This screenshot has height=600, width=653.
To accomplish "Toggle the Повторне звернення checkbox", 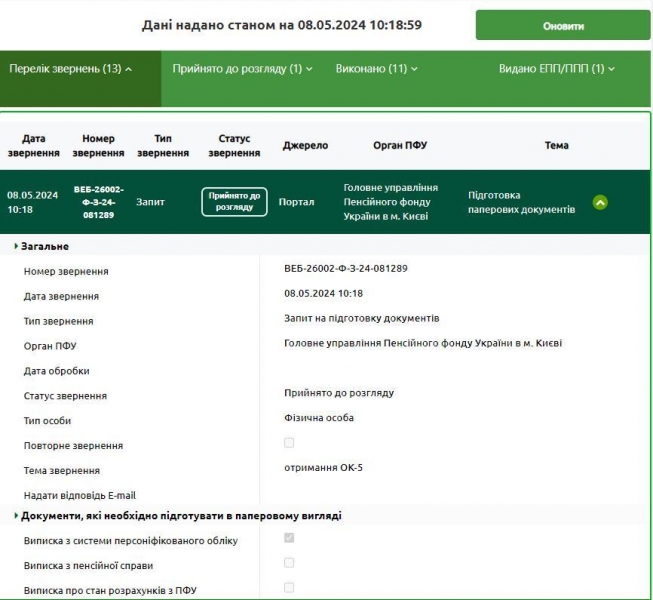I will pyautogui.click(x=289, y=443).
